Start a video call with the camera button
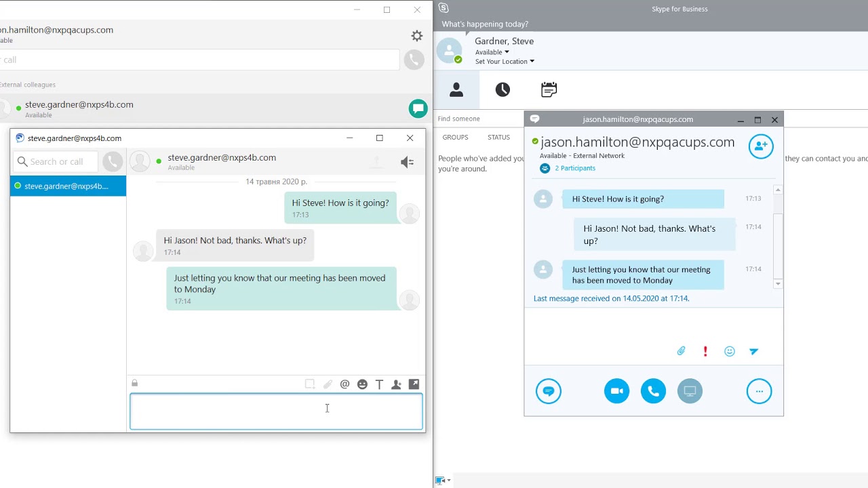This screenshot has width=868, height=488. point(616,391)
